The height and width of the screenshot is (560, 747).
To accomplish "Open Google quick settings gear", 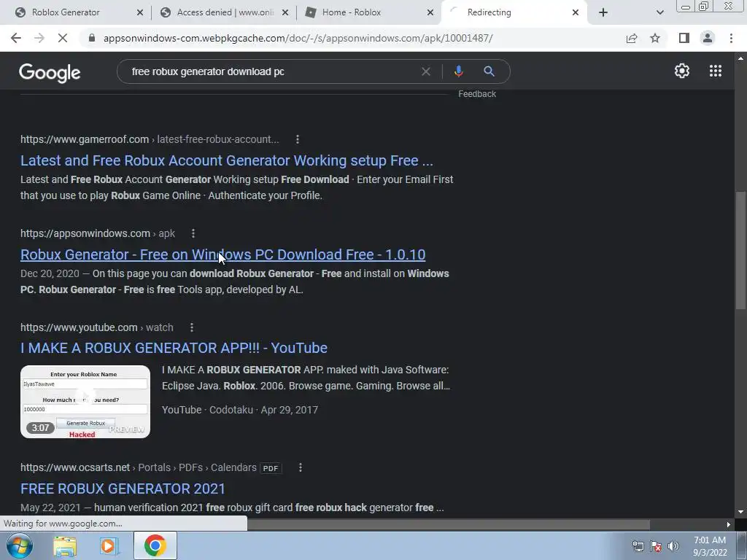I will [x=682, y=71].
